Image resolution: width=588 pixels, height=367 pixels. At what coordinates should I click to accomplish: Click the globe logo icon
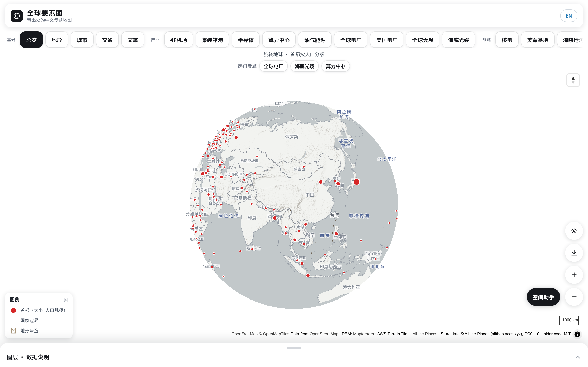[x=17, y=16]
